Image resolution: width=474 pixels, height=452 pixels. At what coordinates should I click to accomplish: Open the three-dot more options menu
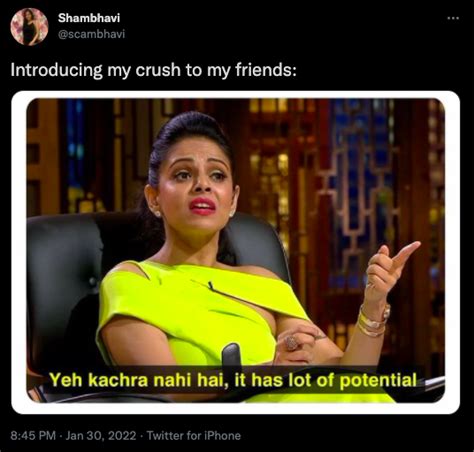[x=453, y=18]
